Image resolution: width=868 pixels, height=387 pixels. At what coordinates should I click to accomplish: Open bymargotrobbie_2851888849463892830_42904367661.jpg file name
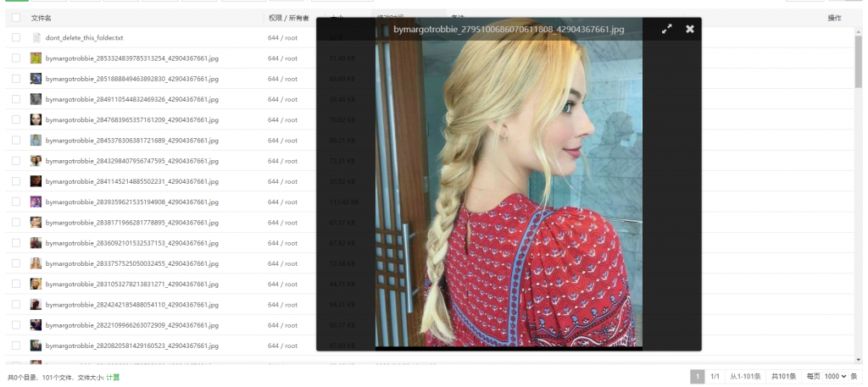point(131,79)
